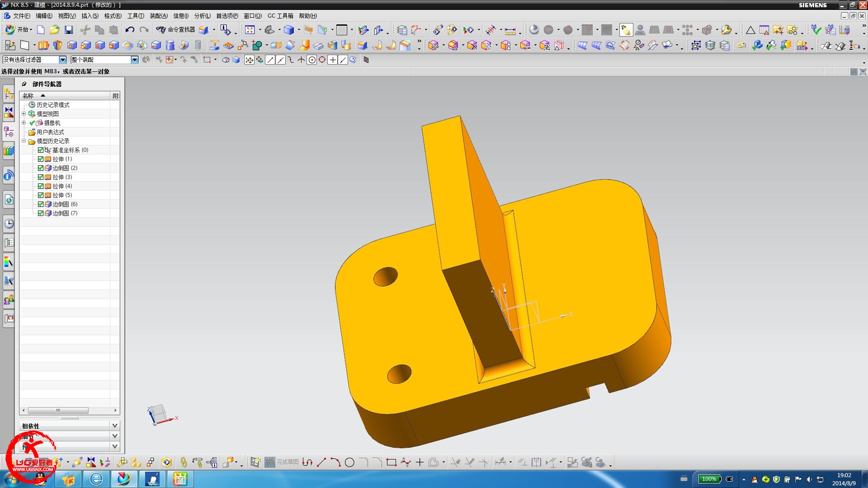Toggle checkbox for 边倒圆 (6)

pyautogui.click(x=41, y=204)
